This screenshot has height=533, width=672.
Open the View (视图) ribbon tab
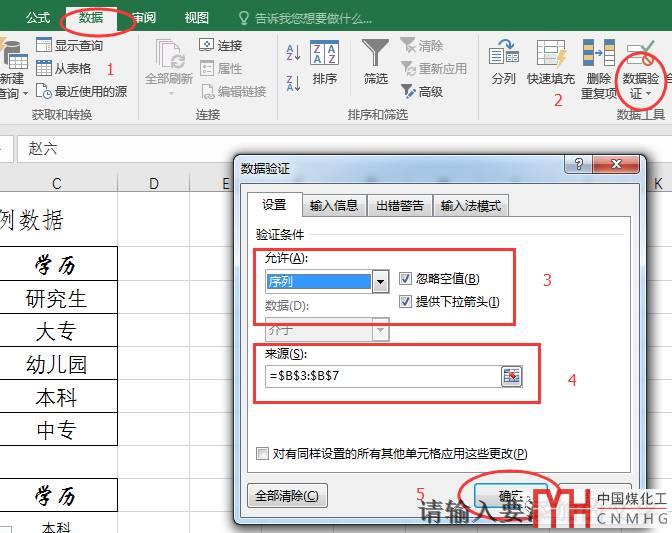point(196,18)
